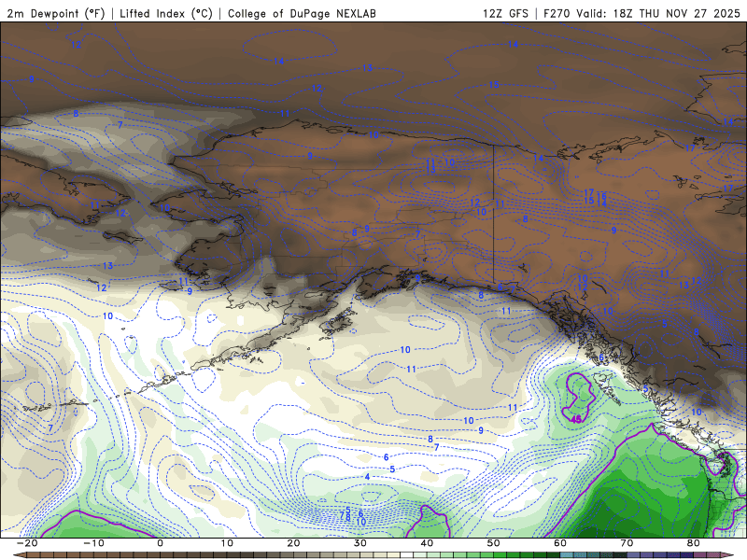Click the left arrow end of the color bar

pos(20,555)
